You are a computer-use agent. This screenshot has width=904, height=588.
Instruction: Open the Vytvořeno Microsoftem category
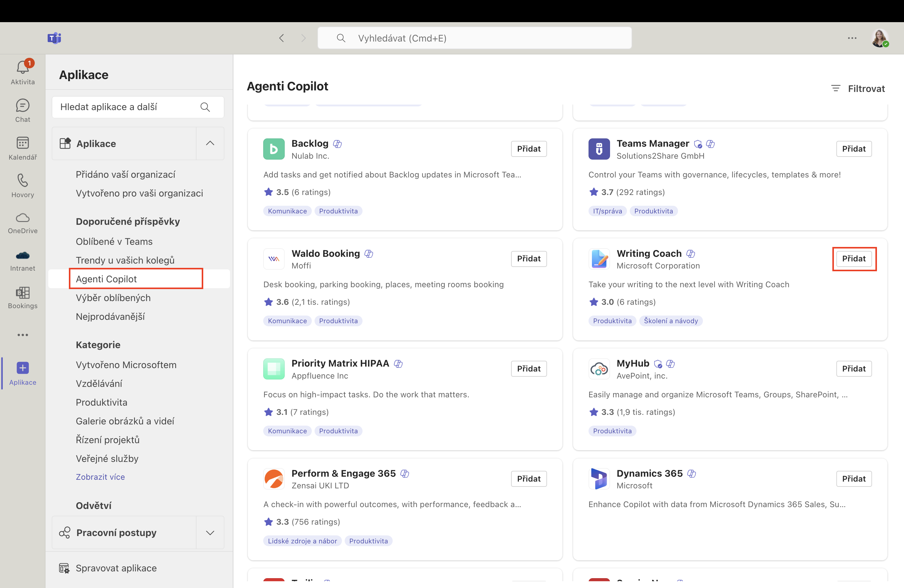pyautogui.click(x=126, y=365)
